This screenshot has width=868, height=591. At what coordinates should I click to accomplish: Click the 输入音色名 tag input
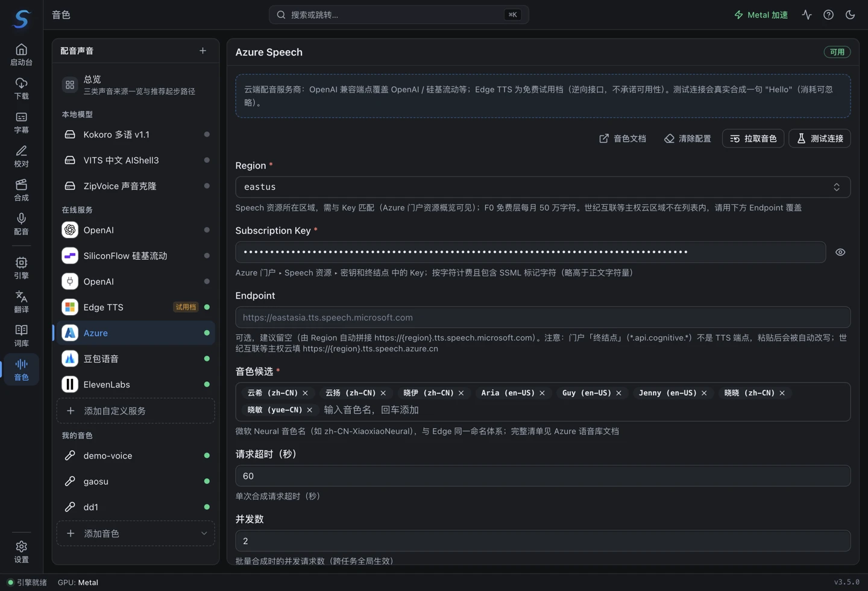371,410
